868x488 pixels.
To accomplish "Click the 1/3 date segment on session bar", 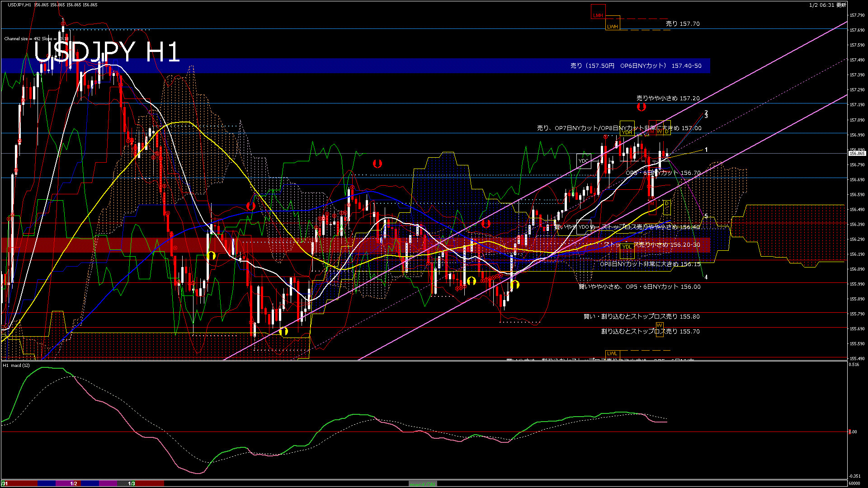I will [x=132, y=483].
